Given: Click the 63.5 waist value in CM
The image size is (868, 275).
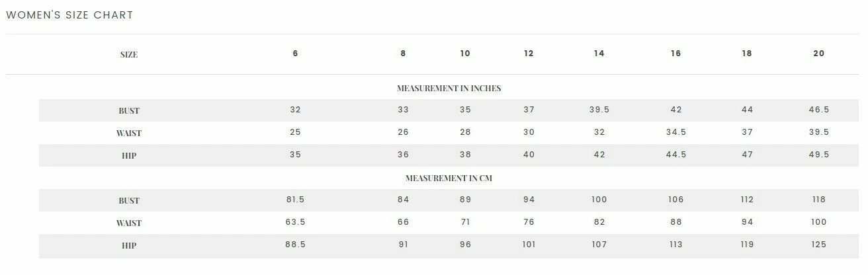Looking at the screenshot, I should (295, 222).
